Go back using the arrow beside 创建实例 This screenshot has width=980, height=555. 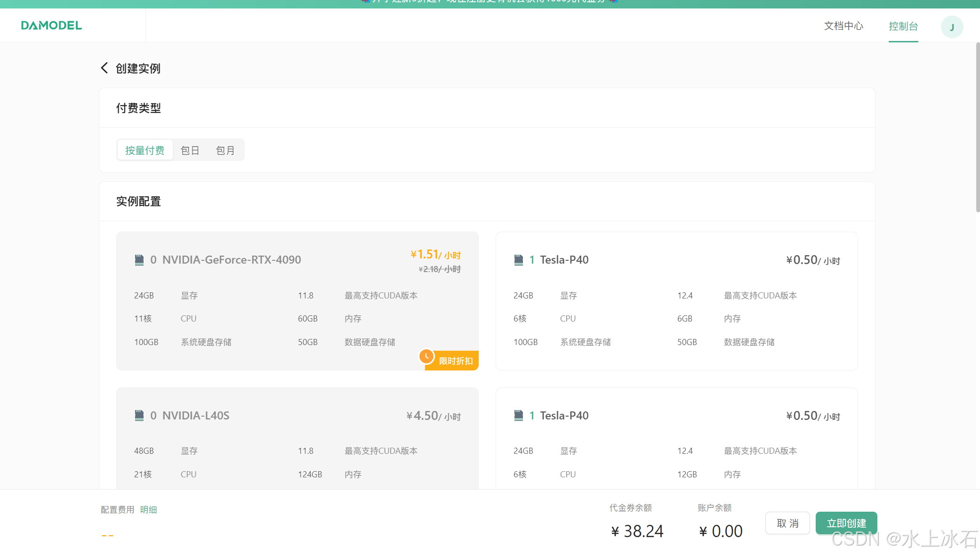[104, 68]
